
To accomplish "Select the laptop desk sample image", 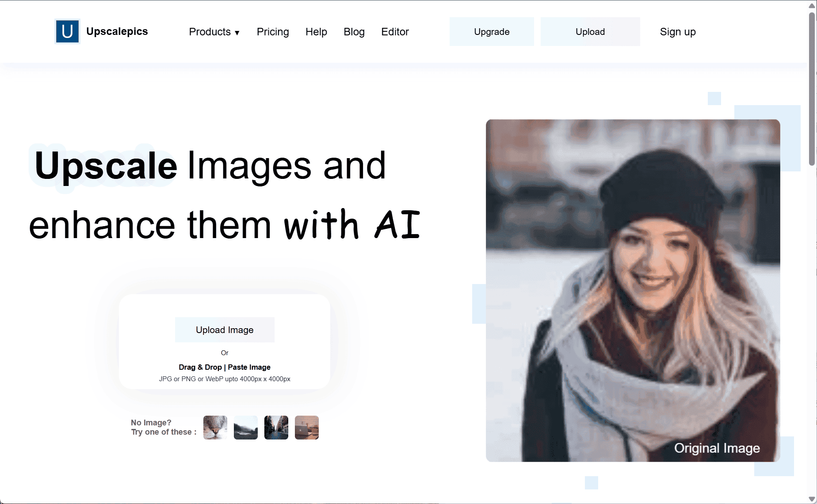I will (306, 427).
